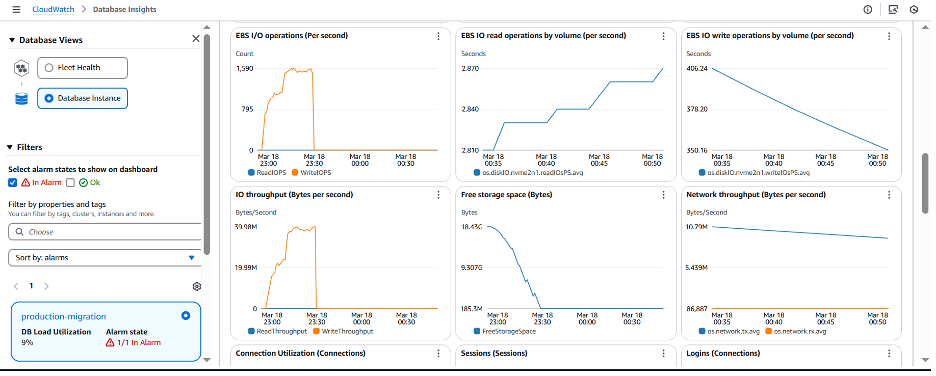
Task: Click the info icon in the top bar
Action: point(868,10)
